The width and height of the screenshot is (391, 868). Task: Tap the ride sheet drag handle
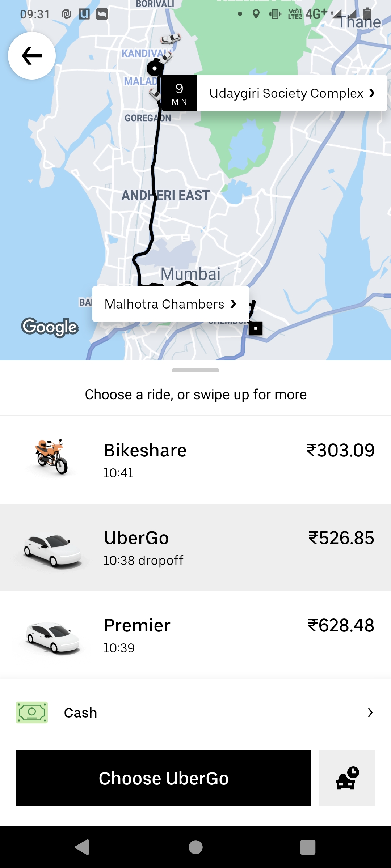(195, 370)
